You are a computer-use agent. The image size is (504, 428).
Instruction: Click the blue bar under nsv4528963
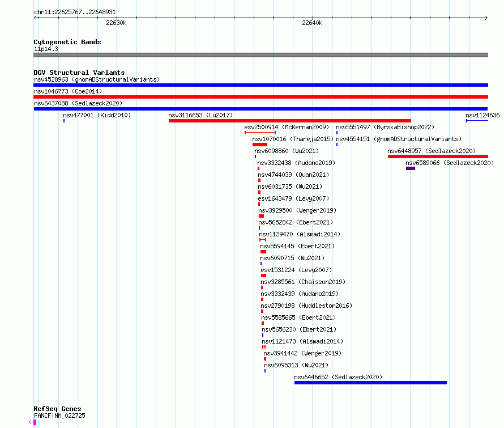pyautogui.click(x=260, y=85)
